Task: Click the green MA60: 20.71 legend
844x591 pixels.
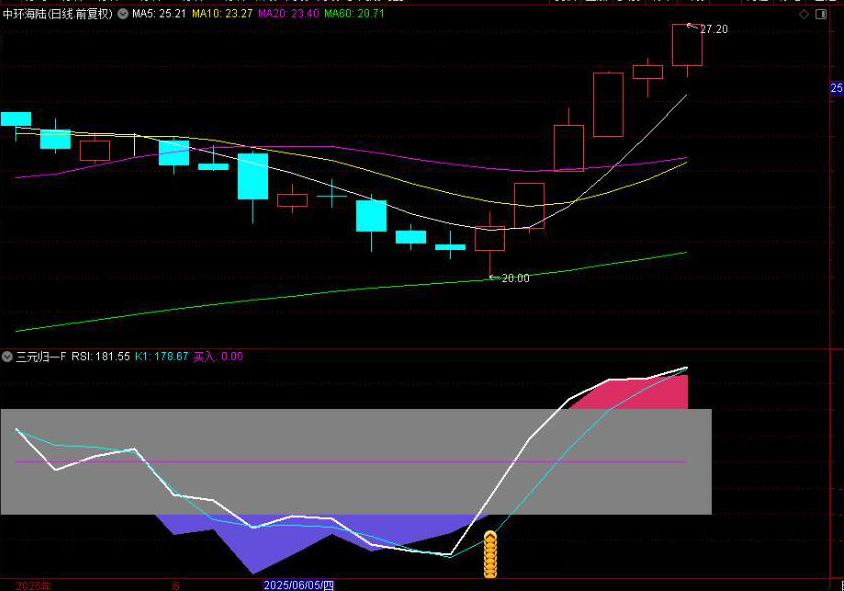Action: (x=355, y=15)
